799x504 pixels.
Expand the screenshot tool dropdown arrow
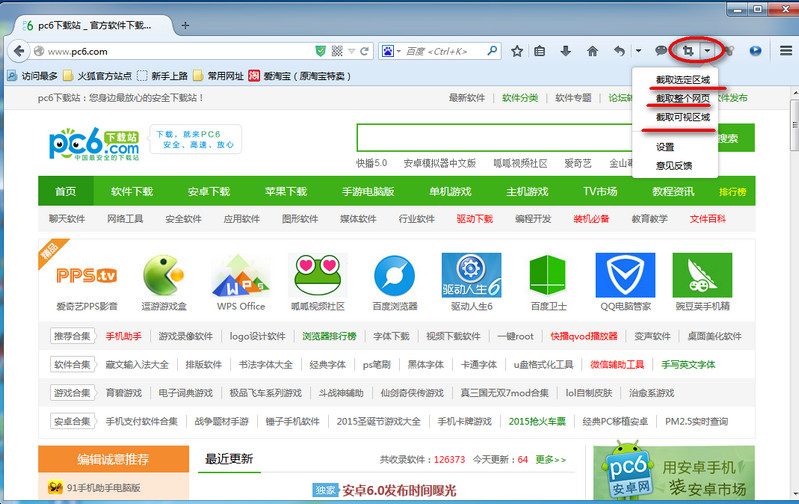[x=707, y=50]
